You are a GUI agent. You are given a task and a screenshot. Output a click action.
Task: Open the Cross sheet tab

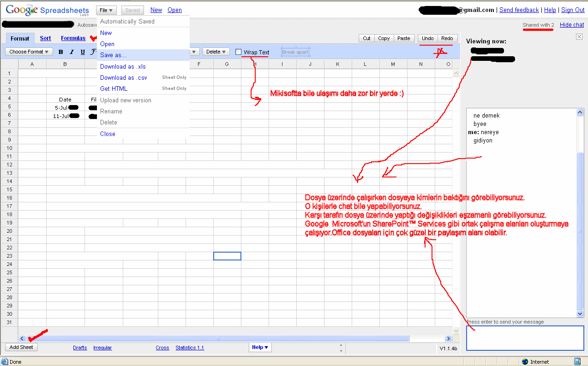coord(162,348)
